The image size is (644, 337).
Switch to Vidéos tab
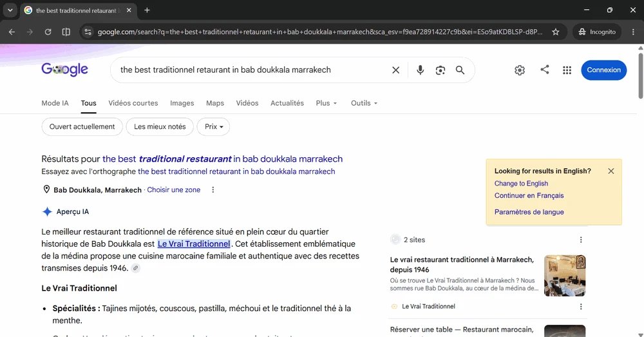[x=247, y=103]
